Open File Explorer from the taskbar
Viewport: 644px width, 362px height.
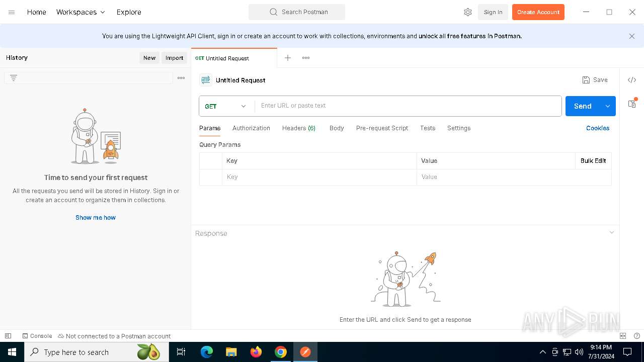point(231,352)
